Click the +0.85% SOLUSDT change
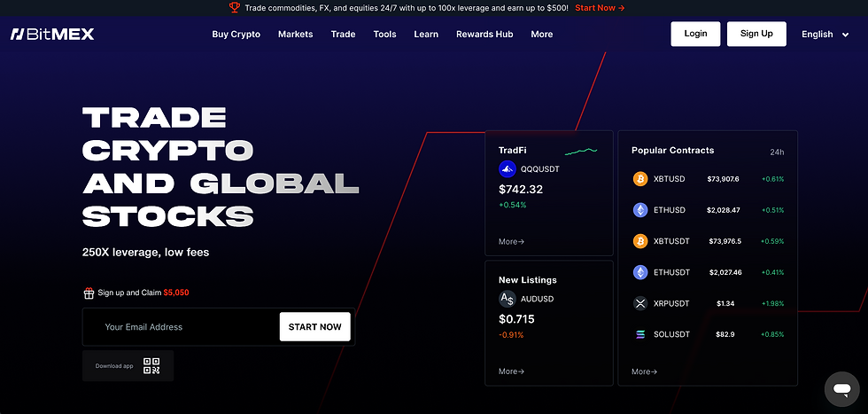Image resolution: width=868 pixels, height=414 pixels. (x=772, y=334)
